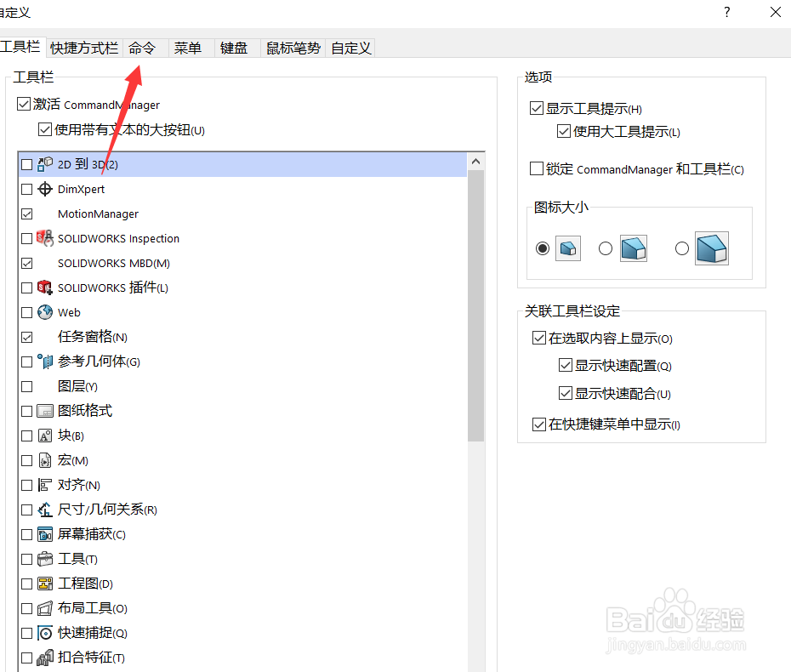The height and width of the screenshot is (672, 791).
Task: Uncheck the MotionManager checkbox
Action: (x=26, y=214)
